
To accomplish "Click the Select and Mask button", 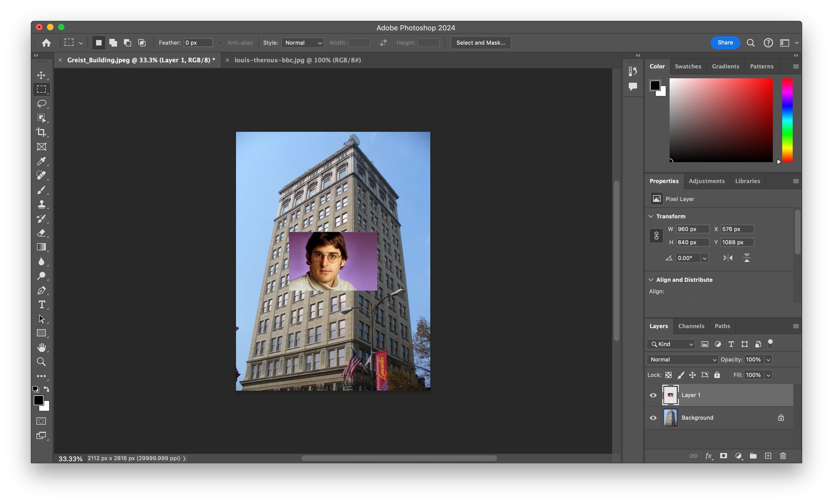I will pos(480,42).
